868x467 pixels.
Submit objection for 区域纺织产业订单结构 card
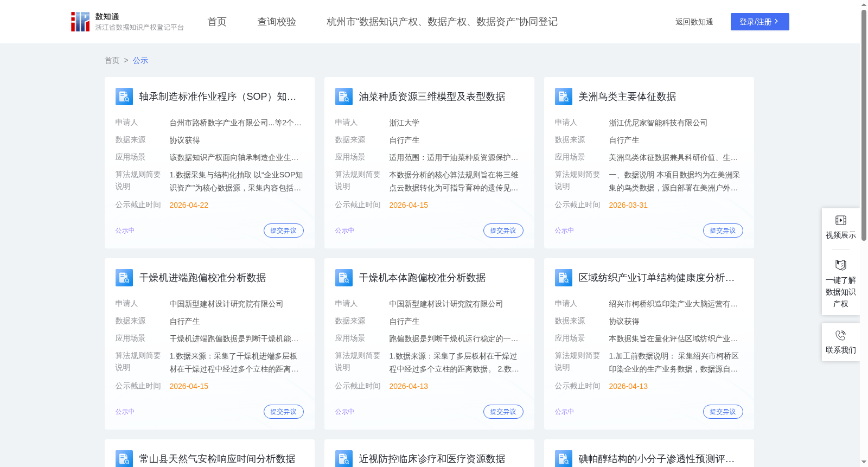click(x=723, y=412)
